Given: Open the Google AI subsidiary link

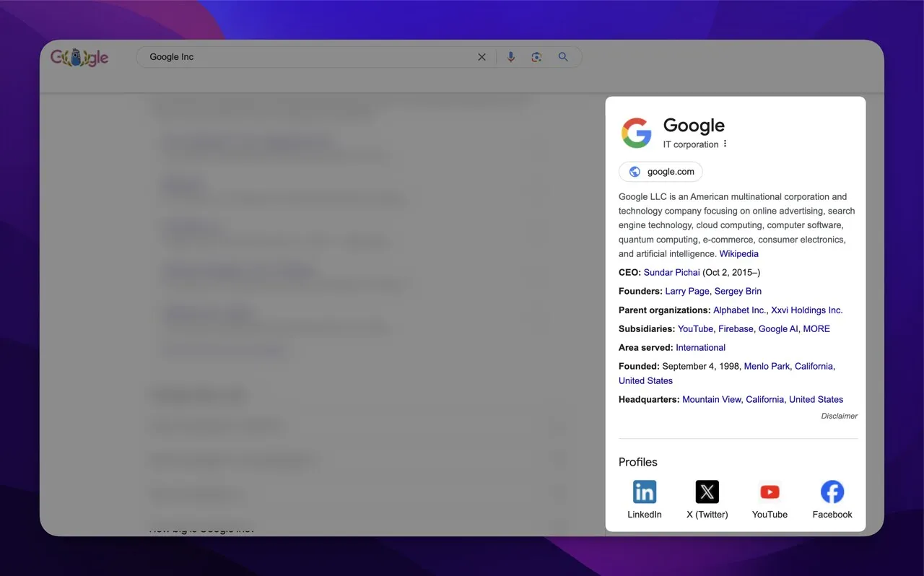Looking at the screenshot, I should (x=778, y=328).
